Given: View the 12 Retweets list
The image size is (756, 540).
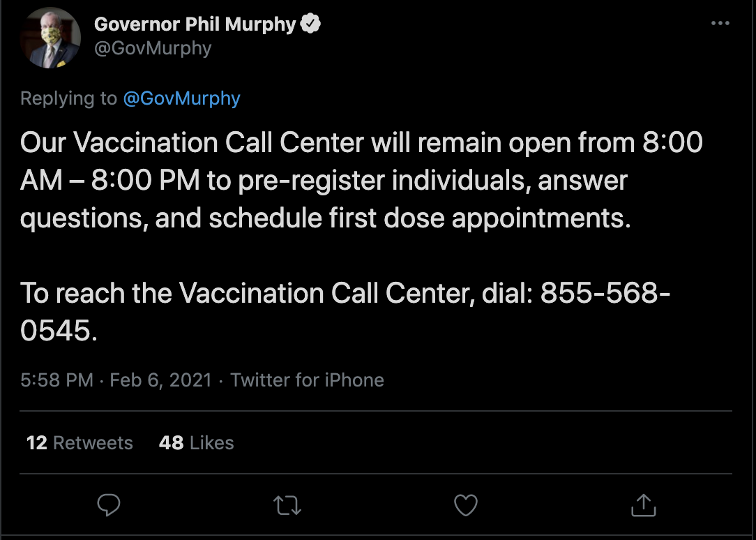Looking at the screenshot, I should click(x=80, y=443).
